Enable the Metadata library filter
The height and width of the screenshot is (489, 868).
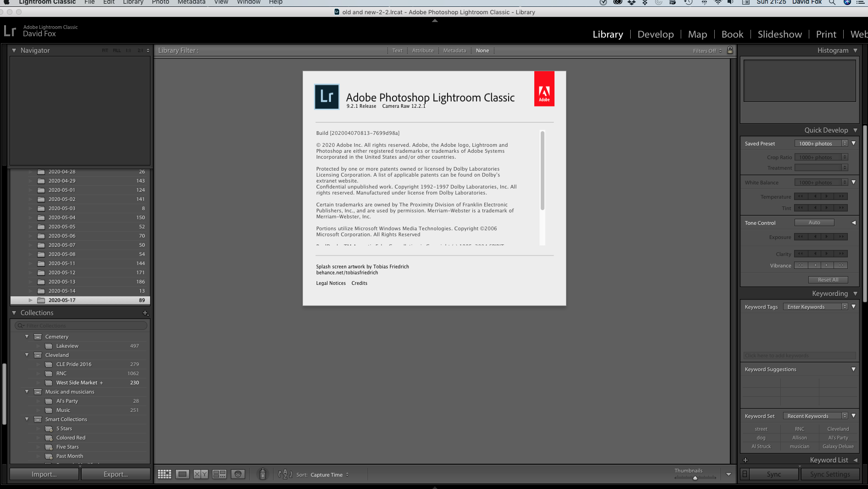point(454,50)
